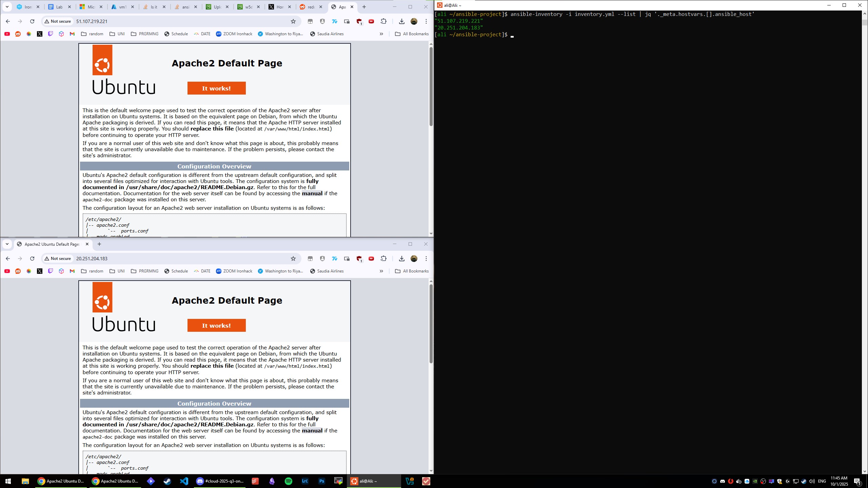Reload the 20.251.204.183 page

coord(32,259)
